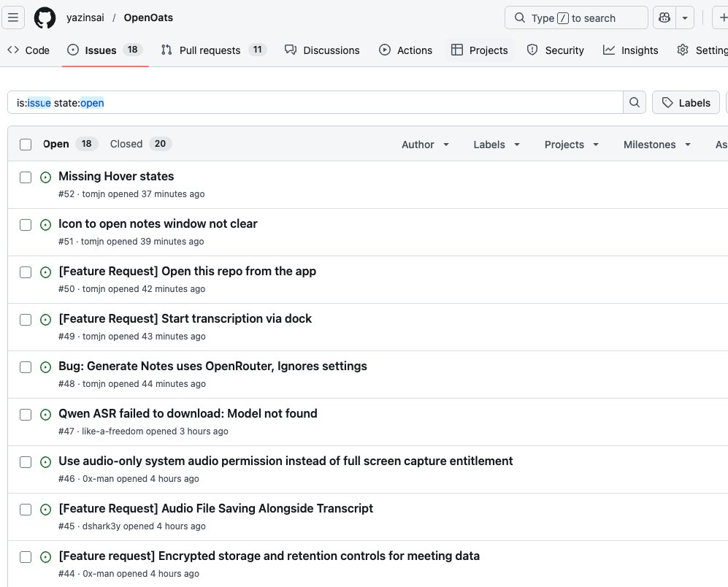Click author 0x-man on issue #46
Screen dimensions: 728x587
[98, 479]
